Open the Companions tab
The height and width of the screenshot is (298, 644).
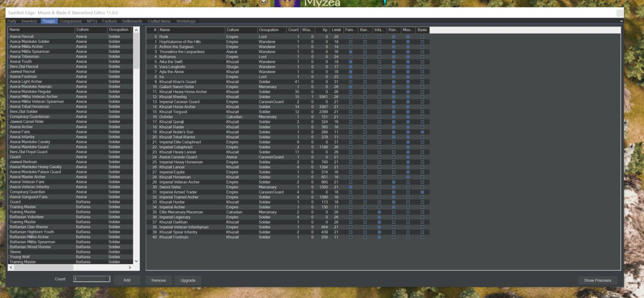(x=70, y=21)
